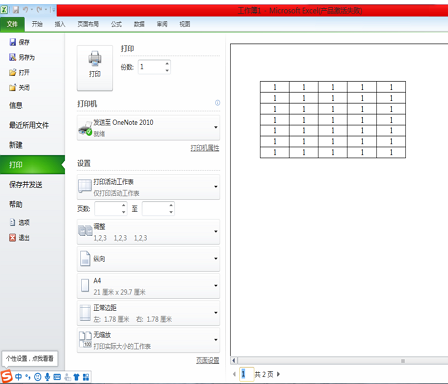Expand the 发送至 OneNote 2010 printer dropdown
The width and height of the screenshot is (448, 384).
(148, 128)
